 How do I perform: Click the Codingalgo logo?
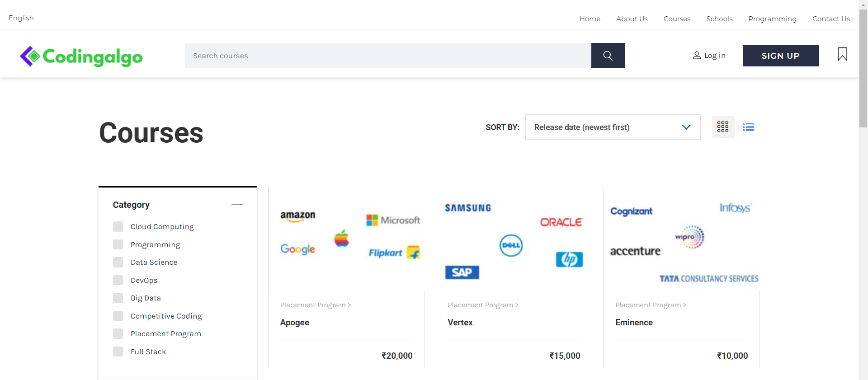[81, 56]
